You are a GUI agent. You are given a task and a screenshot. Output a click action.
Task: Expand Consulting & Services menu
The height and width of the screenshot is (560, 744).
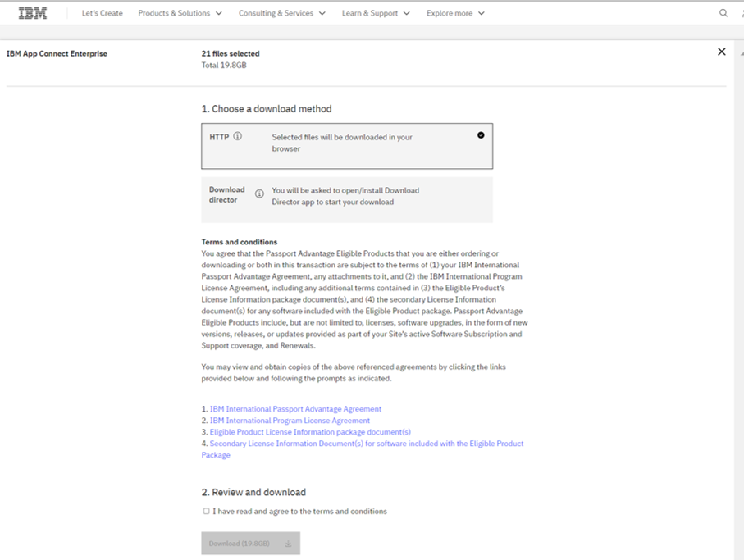tap(282, 13)
